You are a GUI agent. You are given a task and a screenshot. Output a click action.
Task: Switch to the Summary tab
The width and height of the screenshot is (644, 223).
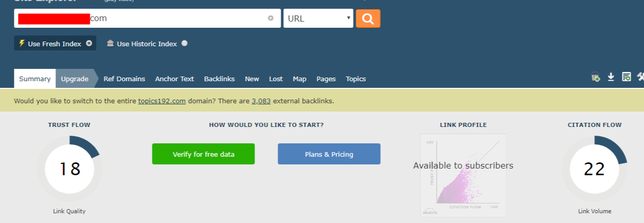point(35,79)
